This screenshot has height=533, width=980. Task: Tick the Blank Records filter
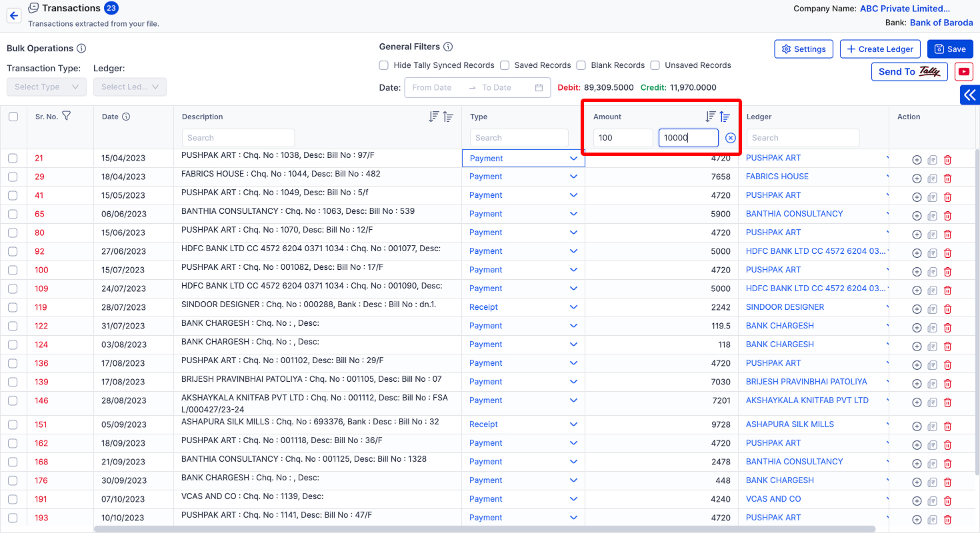click(x=581, y=65)
